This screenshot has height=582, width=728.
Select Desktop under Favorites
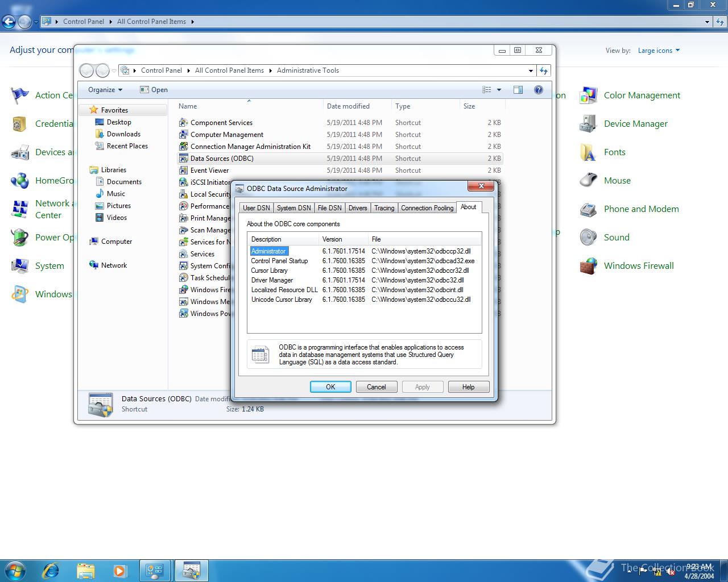[x=119, y=122]
